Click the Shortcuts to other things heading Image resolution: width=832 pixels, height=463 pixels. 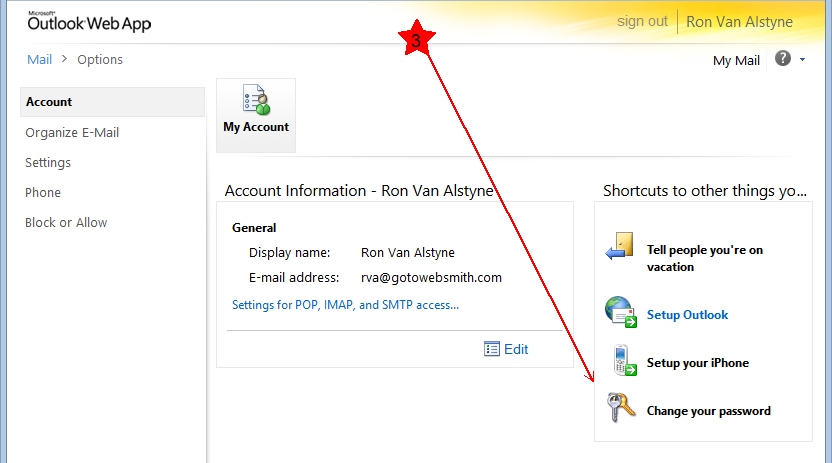(x=705, y=190)
